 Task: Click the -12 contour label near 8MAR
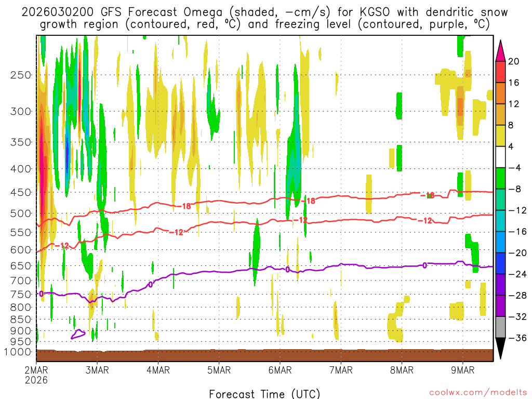[425, 221]
